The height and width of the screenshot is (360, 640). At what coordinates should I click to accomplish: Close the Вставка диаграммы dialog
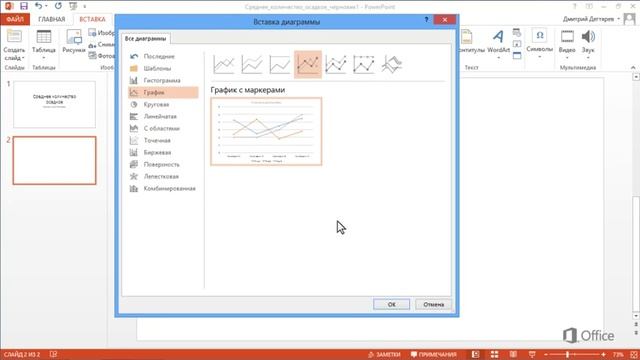click(445, 20)
